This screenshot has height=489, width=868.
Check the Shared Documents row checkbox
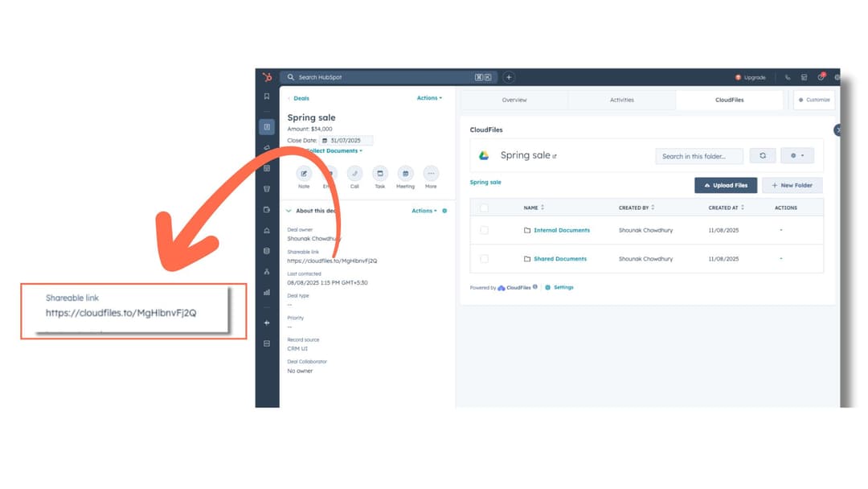(485, 258)
